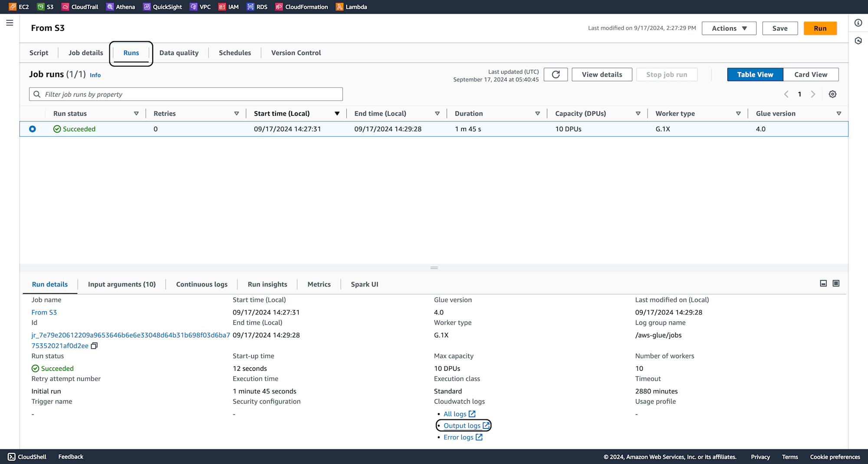Open job runs table preferences gear
This screenshot has height=464, width=868.
832,94
